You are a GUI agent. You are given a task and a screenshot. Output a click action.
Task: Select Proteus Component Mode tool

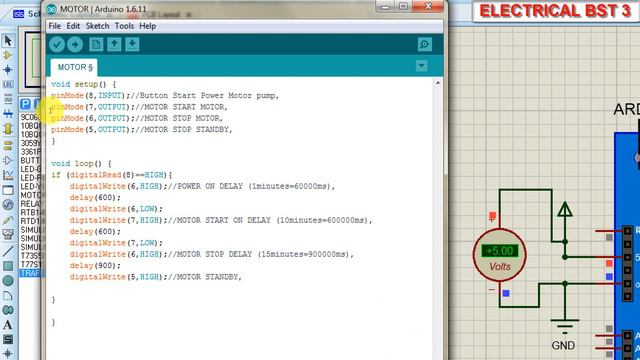click(8, 55)
